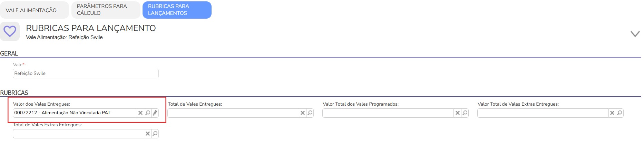Clear the Total de Vales Entregues field
The image size is (644, 146).
coord(303,113)
